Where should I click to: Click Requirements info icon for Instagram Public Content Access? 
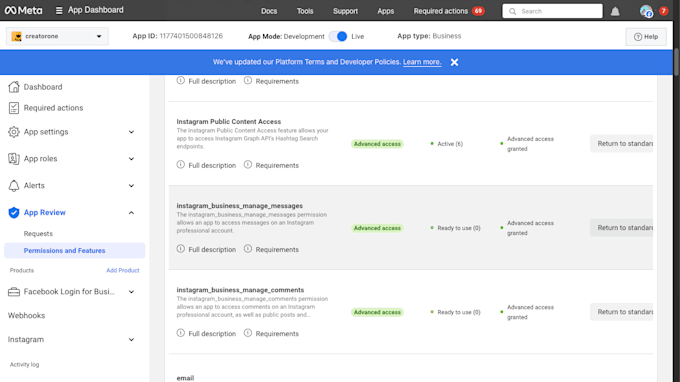pyautogui.click(x=248, y=165)
